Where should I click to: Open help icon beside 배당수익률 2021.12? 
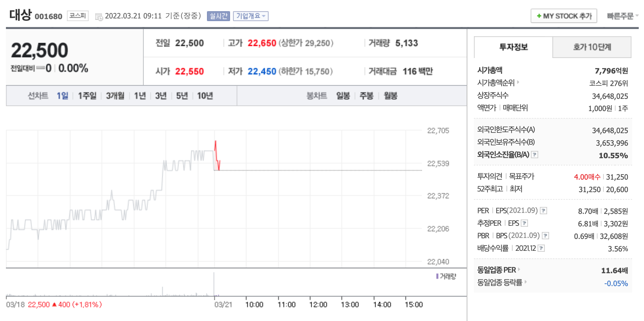(541, 248)
